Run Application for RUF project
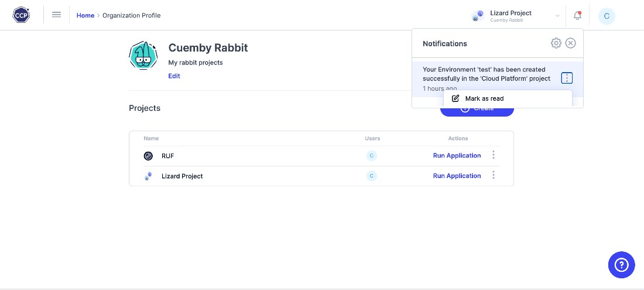This screenshot has width=644, height=290. click(x=457, y=156)
